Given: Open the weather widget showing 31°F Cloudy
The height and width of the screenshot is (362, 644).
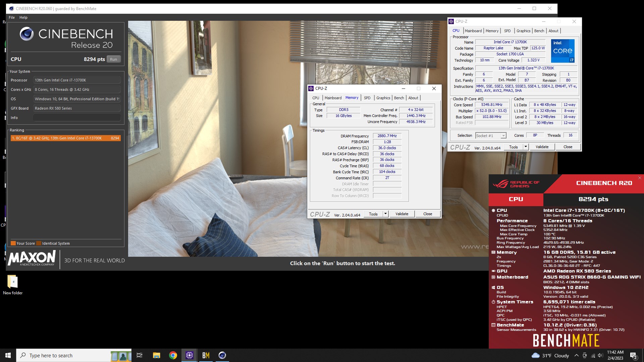Looking at the screenshot, I should pyautogui.click(x=550, y=356).
